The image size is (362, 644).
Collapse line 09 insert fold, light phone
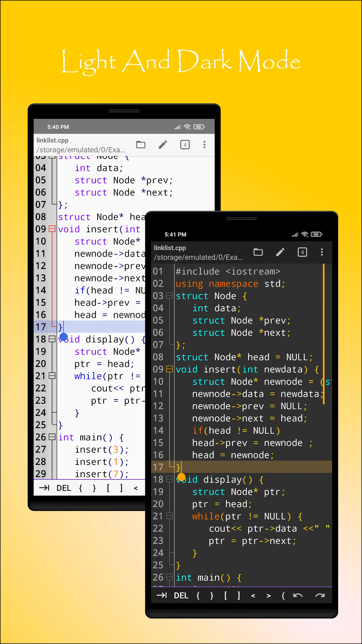[52, 229]
